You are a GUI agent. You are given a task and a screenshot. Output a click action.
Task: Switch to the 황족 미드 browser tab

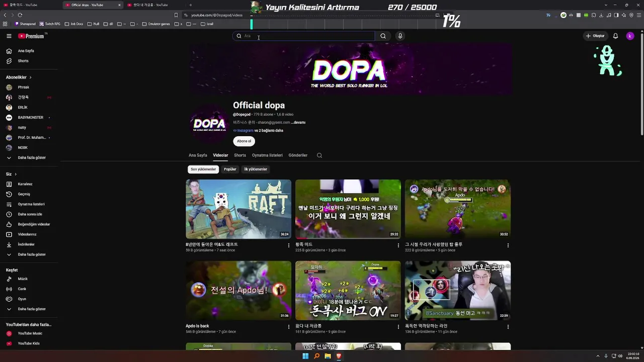click(x=30, y=5)
